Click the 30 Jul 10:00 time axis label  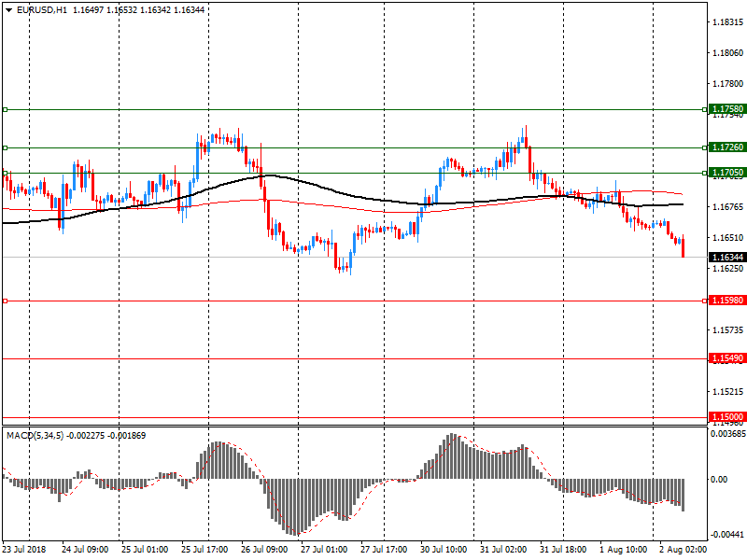[x=444, y=549]
